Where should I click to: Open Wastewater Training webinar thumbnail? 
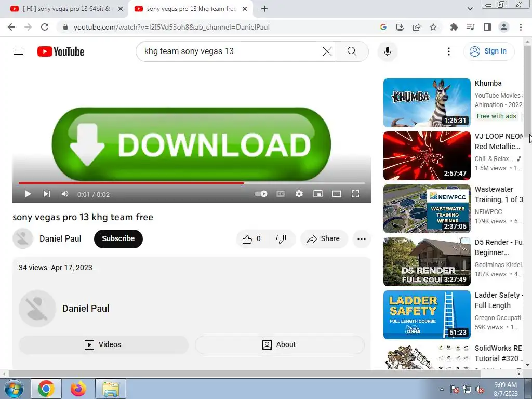pyautogui.click(x=427, y=209)
